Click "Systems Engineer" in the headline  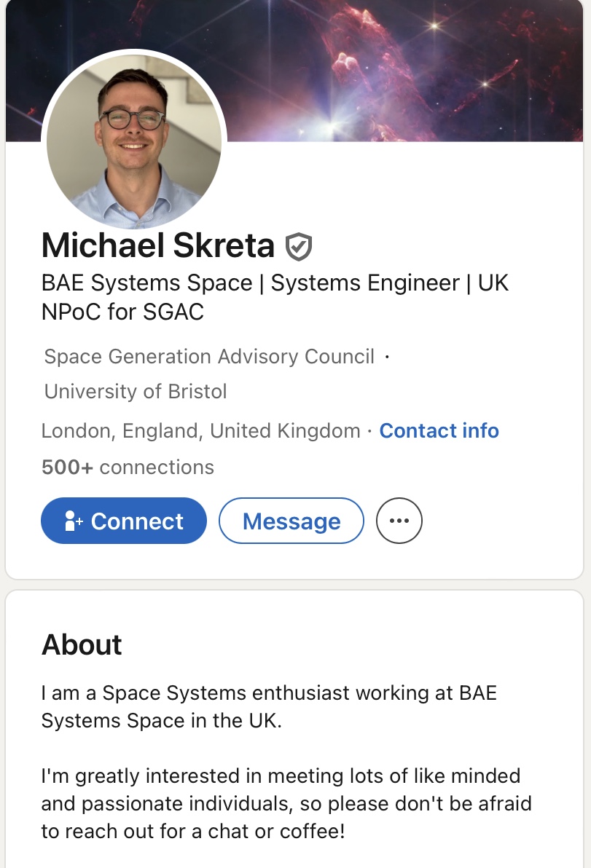(x=365, y=283)
